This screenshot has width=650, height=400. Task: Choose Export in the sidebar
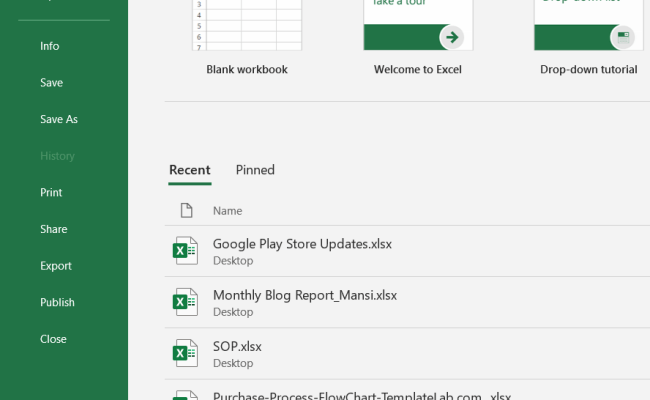(x=56, y=266)
